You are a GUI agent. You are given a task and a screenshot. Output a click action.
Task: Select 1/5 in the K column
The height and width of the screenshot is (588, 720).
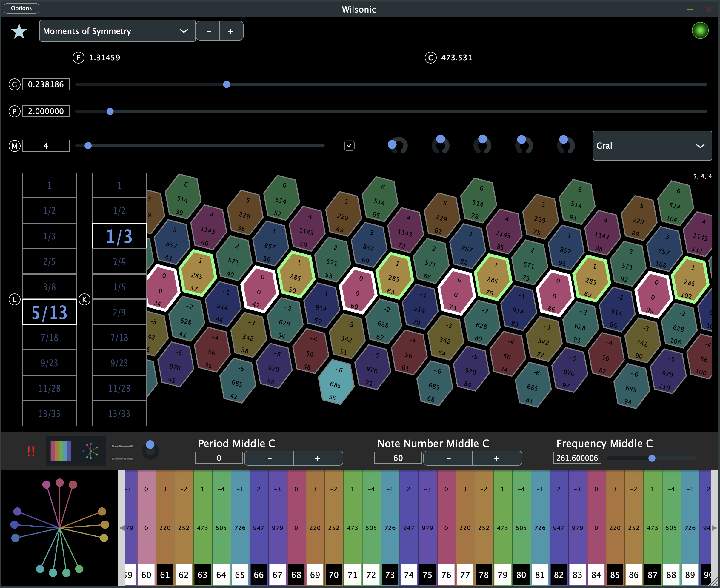[x=119, y=287]
